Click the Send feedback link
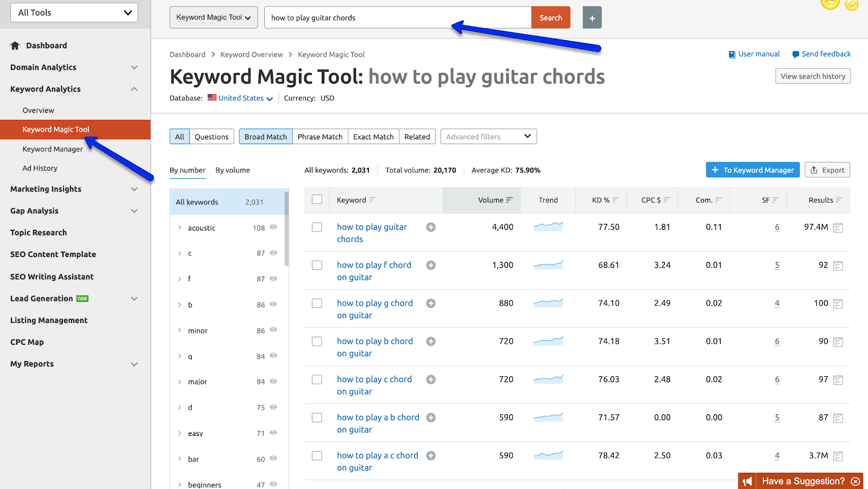 click(x=821, y=54)
